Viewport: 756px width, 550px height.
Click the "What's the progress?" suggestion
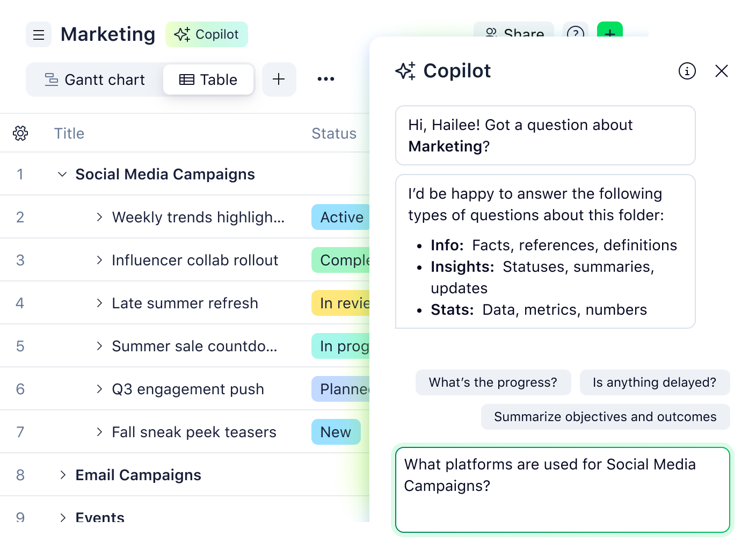[x=493, y=382]
